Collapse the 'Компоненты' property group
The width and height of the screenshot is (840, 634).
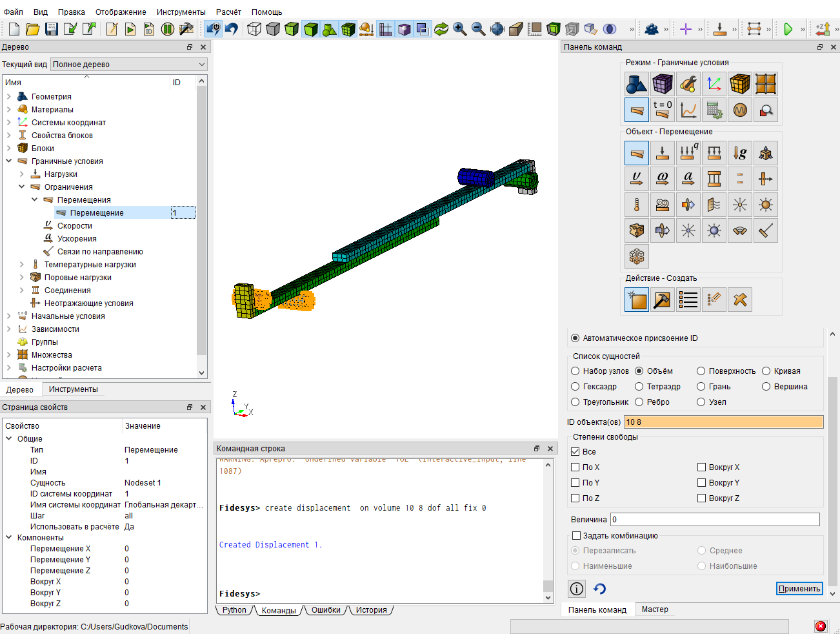[9, 538]
